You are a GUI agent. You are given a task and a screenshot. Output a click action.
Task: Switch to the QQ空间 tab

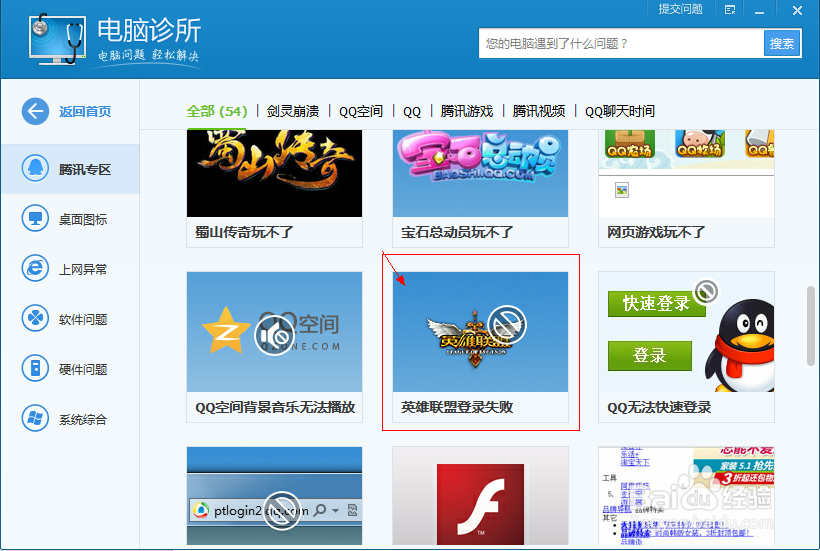(361, 111)
